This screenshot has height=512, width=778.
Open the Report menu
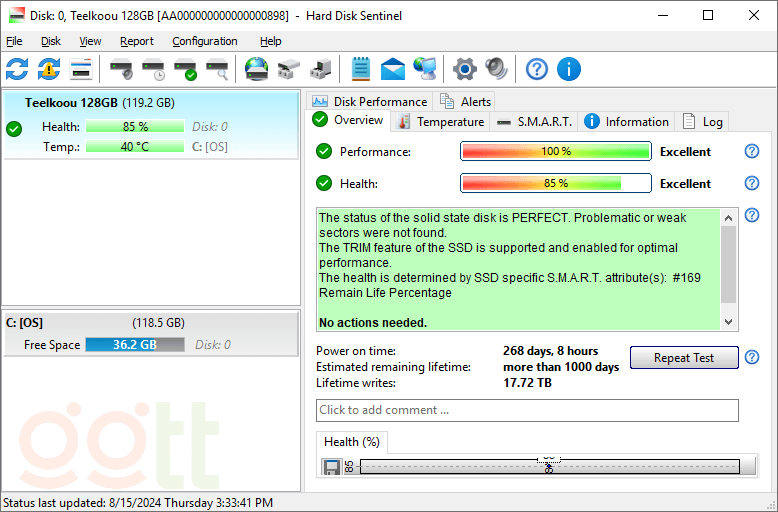pos(137,41)
